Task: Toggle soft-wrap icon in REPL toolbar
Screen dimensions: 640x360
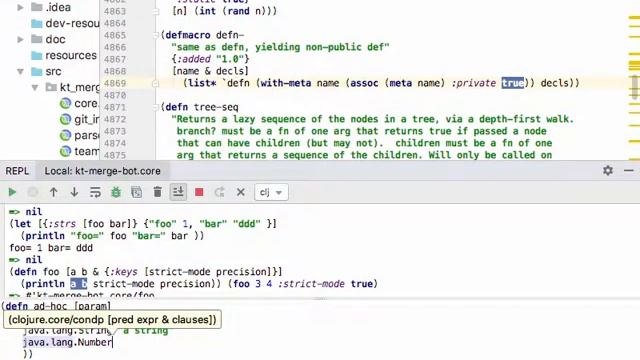Action: click(95, 192)
